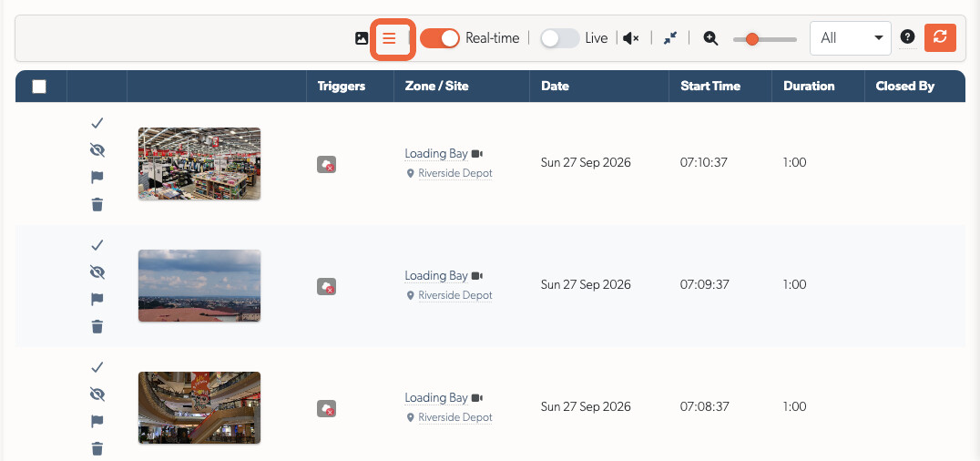The height and width of the screenshot is (461, 980).
Task: Delete the 07:08:37 event with trash icon
Action: (x=97, y=448)
